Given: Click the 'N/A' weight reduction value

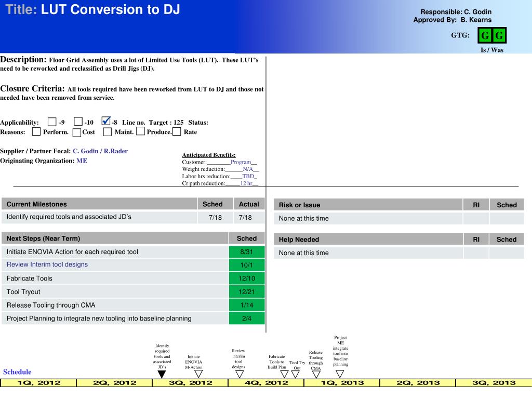Looking at the screenshot, I should point(248,169).
